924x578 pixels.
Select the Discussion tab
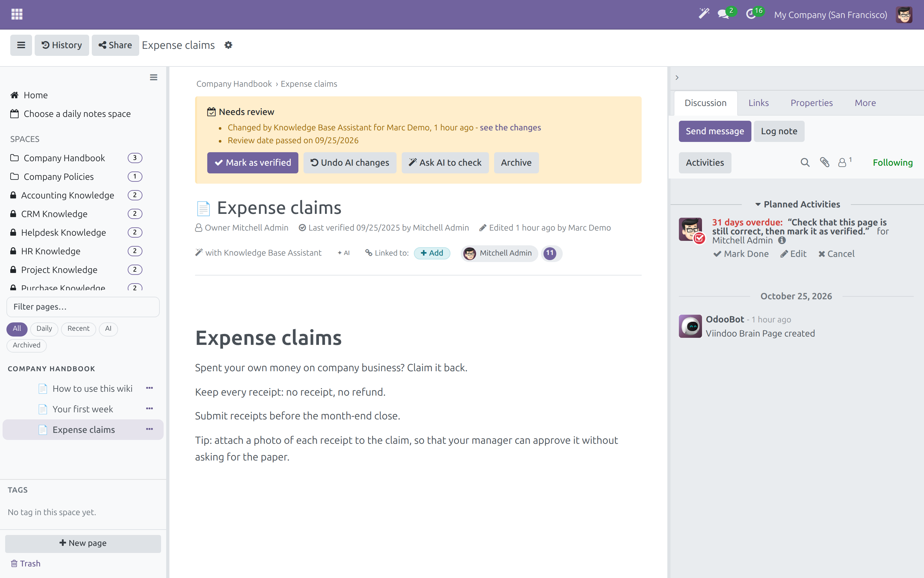[705, 103]
